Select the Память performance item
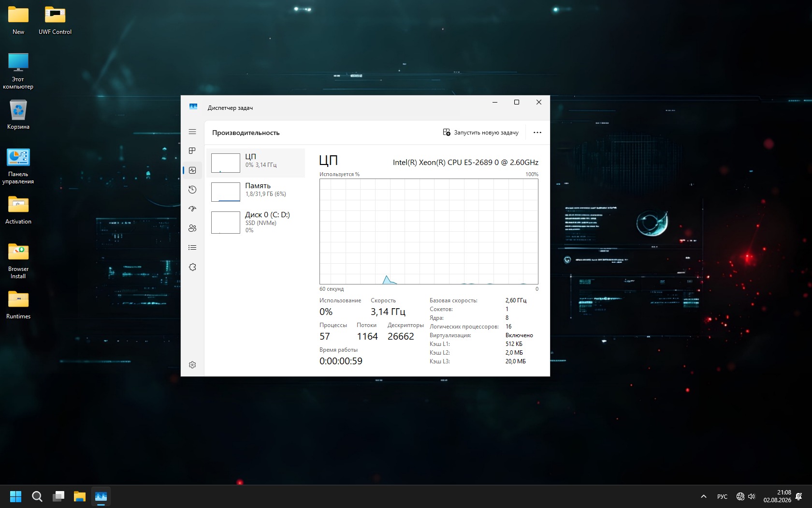Viewport: 812px width, 508px height. click(x=256, y=192)
